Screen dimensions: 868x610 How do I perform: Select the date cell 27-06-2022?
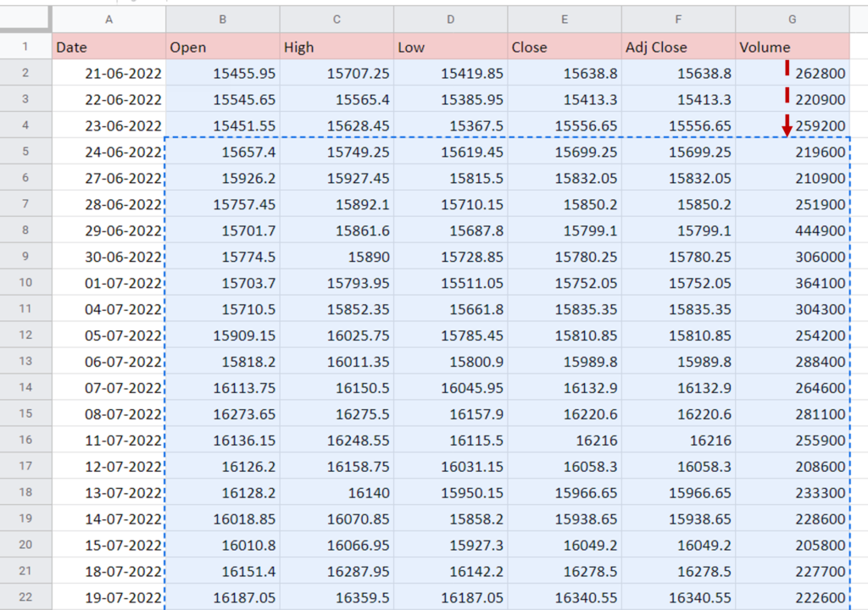pos(109,178)
